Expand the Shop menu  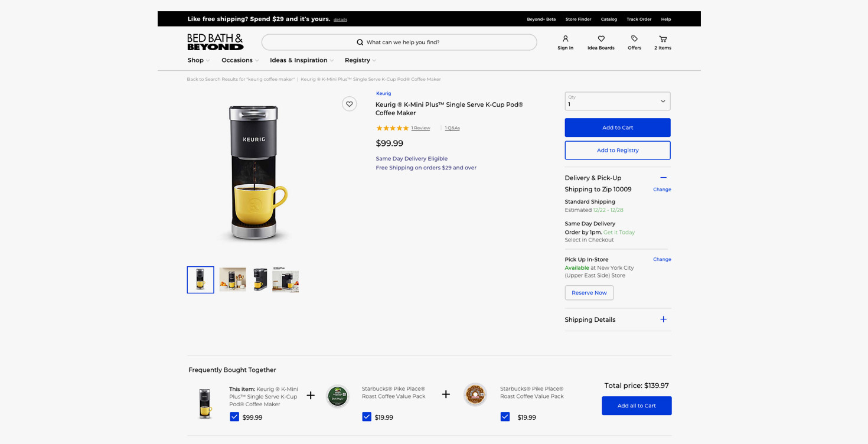pos(198,60)
